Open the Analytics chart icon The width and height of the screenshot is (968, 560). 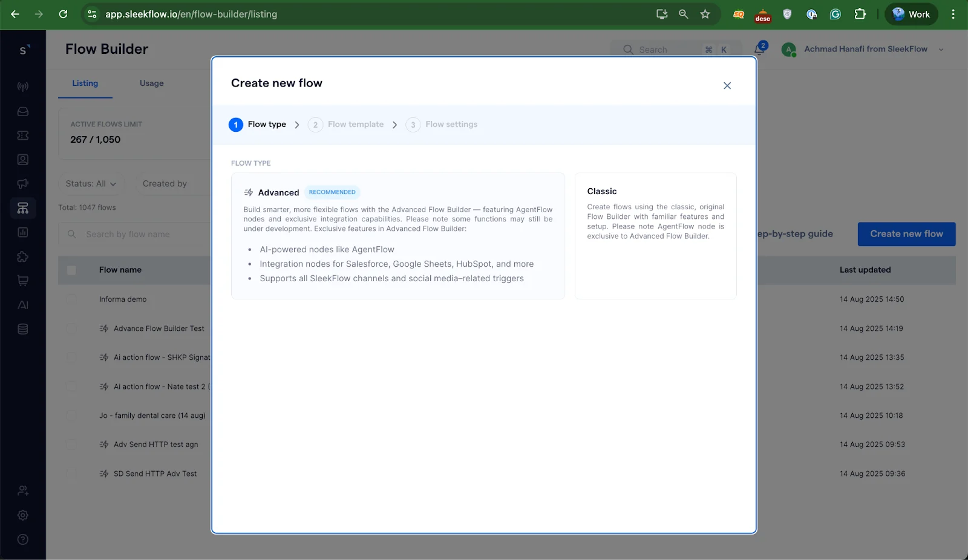[23, 232]
